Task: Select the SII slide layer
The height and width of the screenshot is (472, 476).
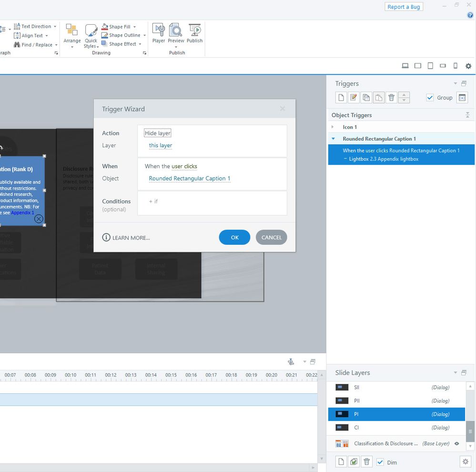Action: 356,387
